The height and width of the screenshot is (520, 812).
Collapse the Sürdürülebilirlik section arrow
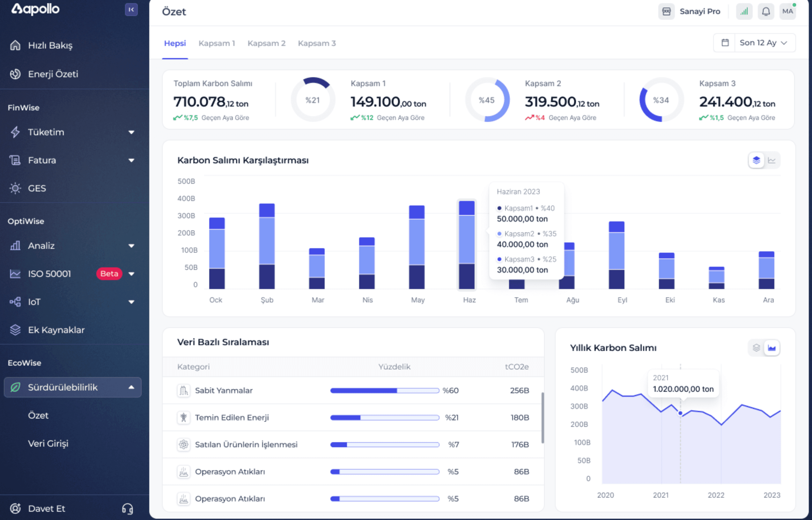(x=131, y=387)
